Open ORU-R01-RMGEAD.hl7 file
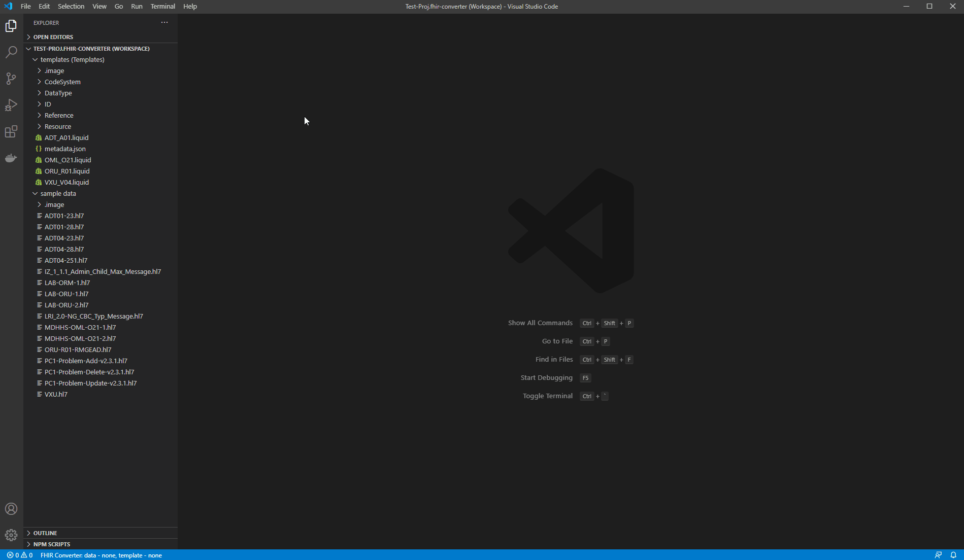Image resolution: width=964 pixels, height=560 pixels. click(x=101, y=349)
